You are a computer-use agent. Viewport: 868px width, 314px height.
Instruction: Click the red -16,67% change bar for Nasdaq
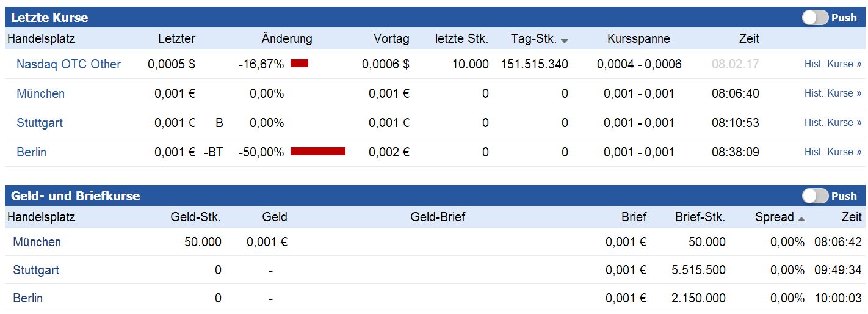coord(299,64)
